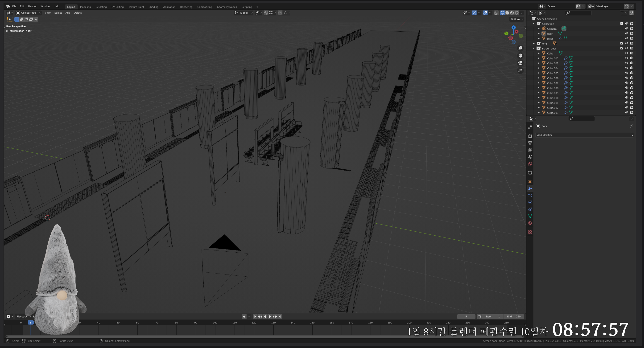Open World properties tab icon
This screenshot has height=348, width=644.
click(530, 164)
